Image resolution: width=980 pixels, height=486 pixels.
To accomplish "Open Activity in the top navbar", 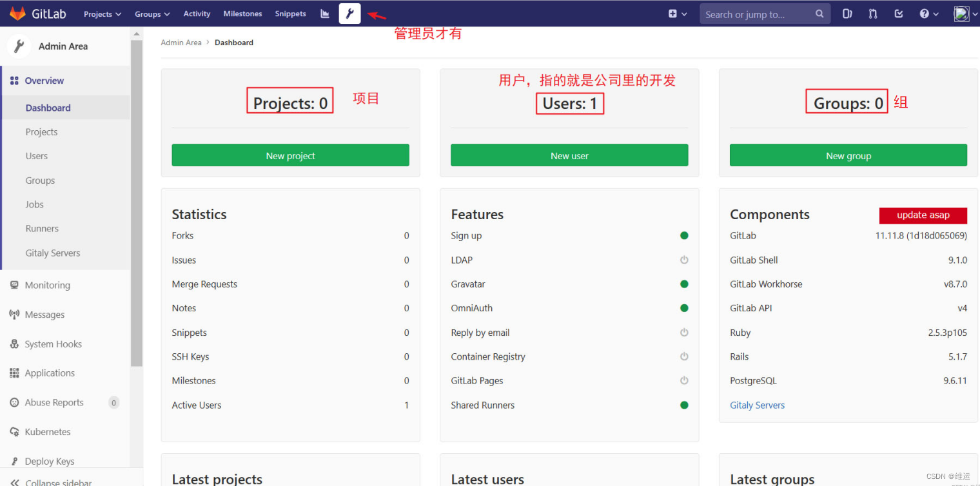I will tap(197, 14).
